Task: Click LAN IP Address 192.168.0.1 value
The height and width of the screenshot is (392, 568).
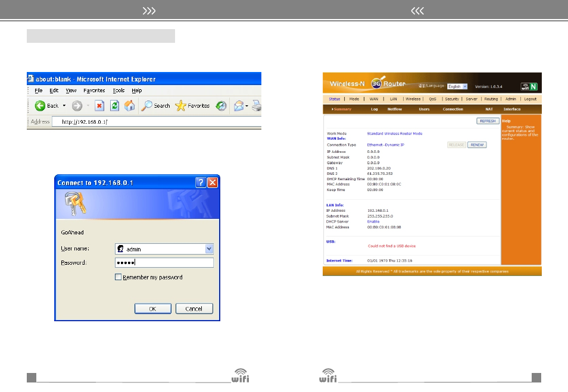Action: point(377,211)
